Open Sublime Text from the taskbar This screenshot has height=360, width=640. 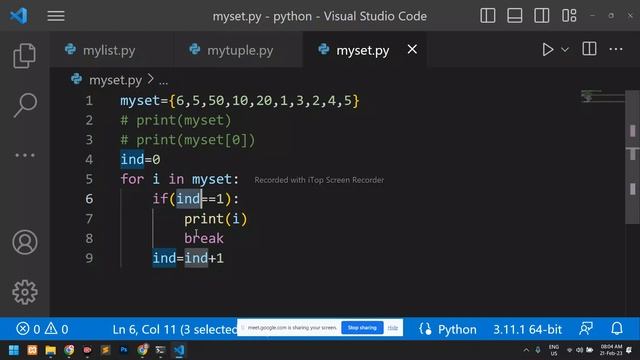[x=105, y=350]
